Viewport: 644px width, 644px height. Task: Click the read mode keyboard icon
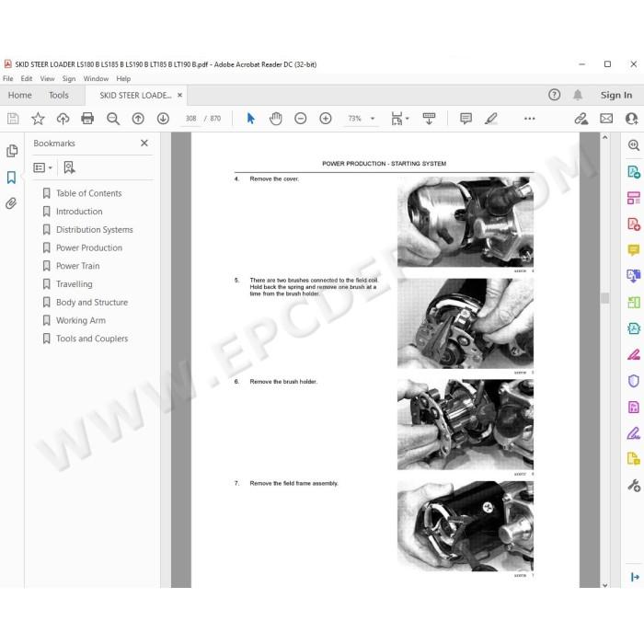[429, 119]
